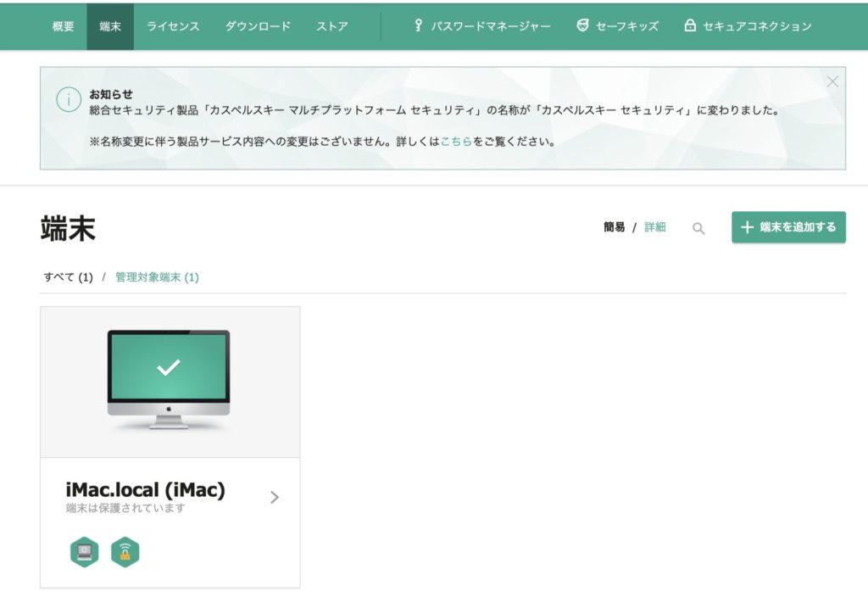Filter devices by すべて (1)
Viewport: 868px width, 614px height.
[68, 277]
